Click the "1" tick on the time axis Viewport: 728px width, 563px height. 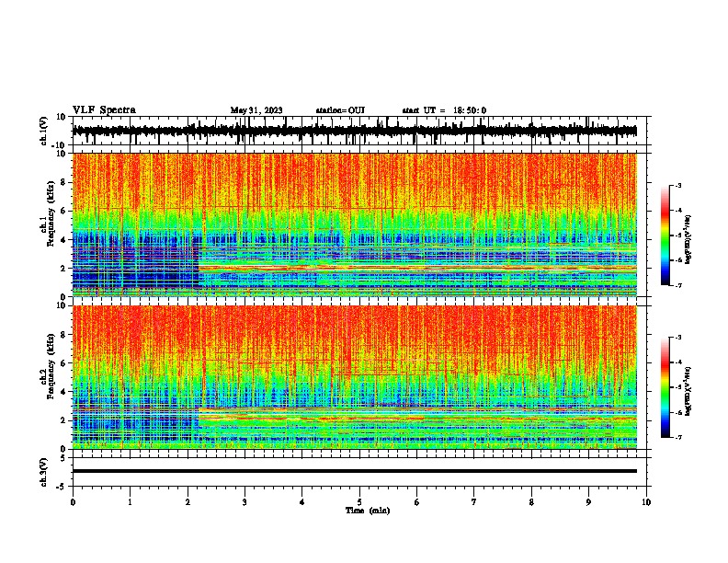(130, 502)
